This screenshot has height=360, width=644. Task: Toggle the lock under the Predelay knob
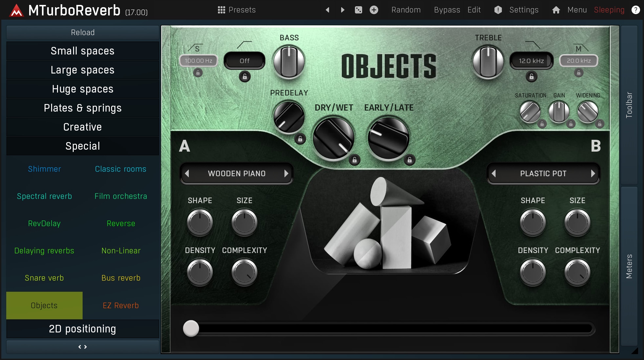pos(300,139)
